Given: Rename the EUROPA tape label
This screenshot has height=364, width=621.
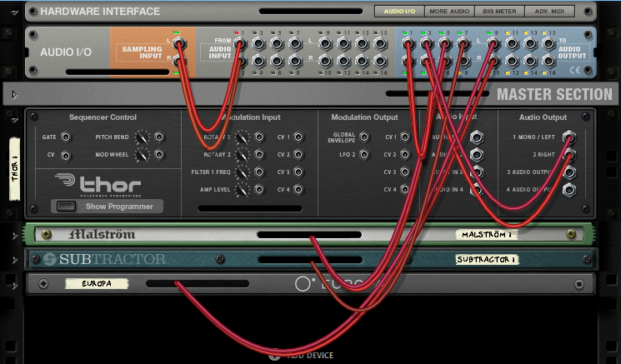Looking at the screenshot, I should pos(97,284).
